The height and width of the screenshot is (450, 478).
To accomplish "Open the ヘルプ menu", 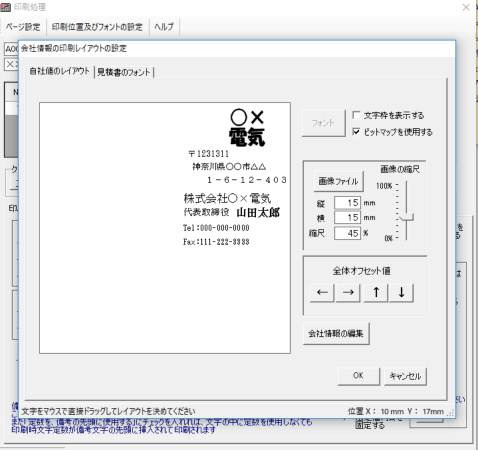I will (164, 27).
